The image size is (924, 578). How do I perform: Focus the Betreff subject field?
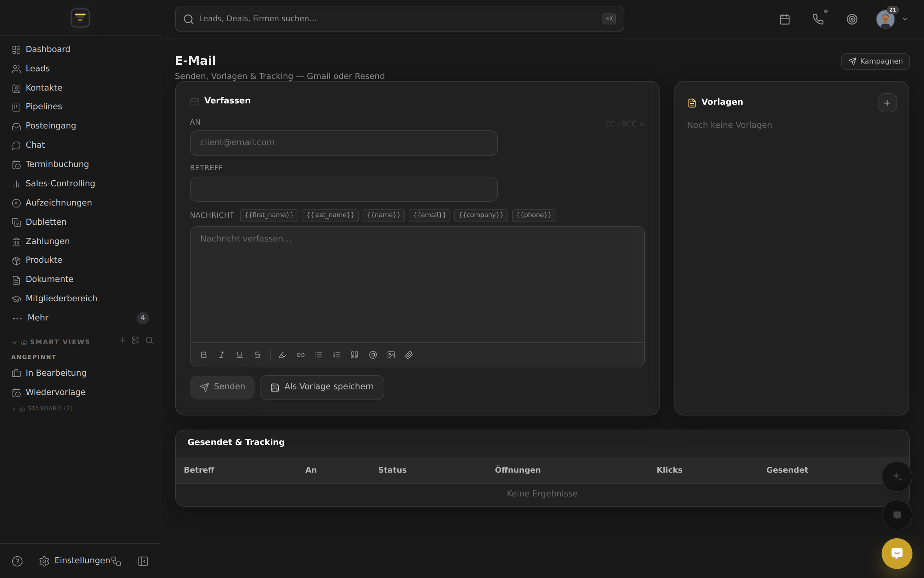pyautogui.click(x=344, y=189)
